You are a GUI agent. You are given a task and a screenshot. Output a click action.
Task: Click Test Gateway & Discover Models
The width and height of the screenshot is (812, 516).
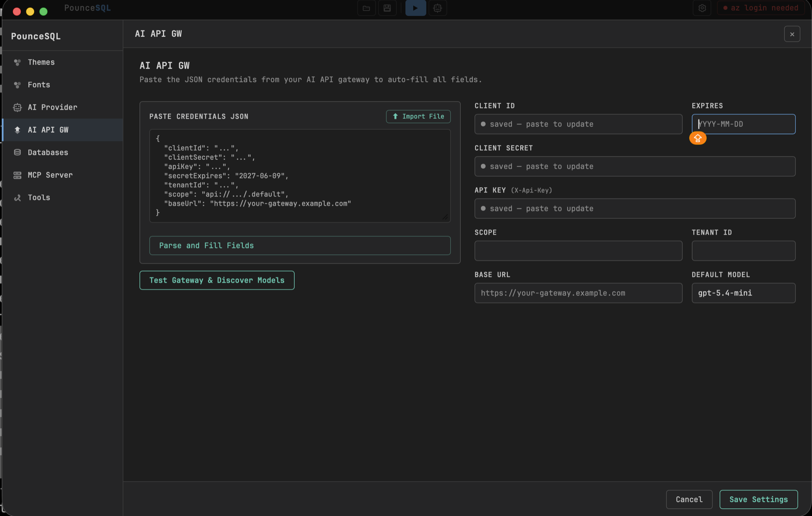pos(217,280)
